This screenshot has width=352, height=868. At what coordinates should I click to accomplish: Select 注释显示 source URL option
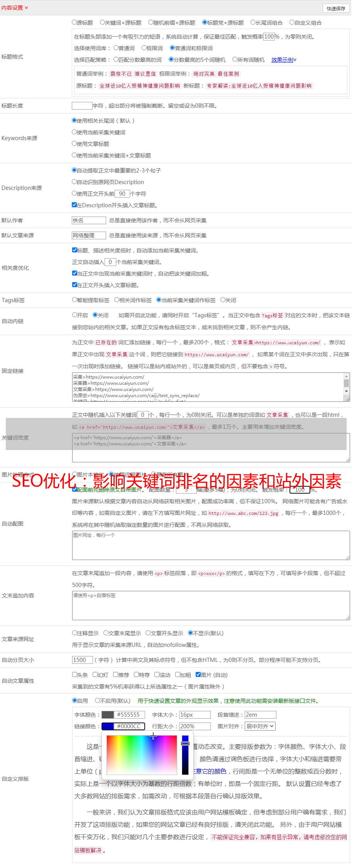point(75,633)
